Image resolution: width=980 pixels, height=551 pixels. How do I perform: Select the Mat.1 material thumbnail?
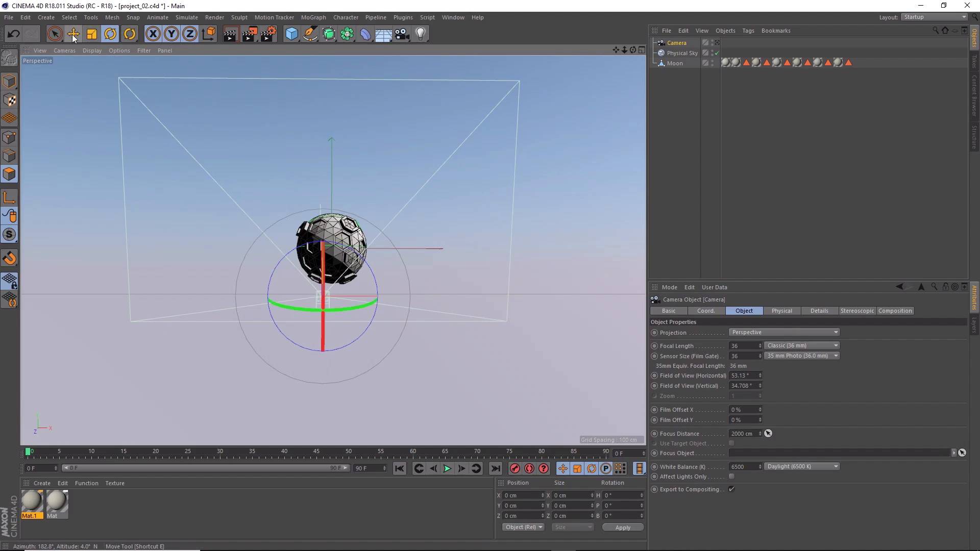(x=32, y=501)
